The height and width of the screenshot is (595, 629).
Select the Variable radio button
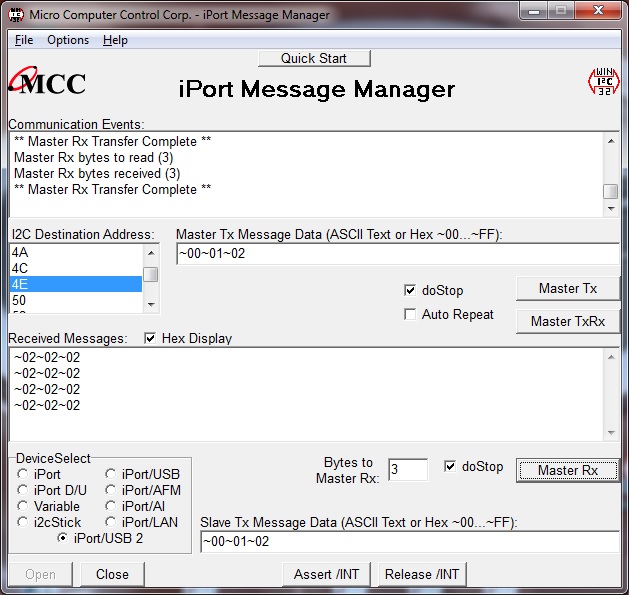point(23,506)
